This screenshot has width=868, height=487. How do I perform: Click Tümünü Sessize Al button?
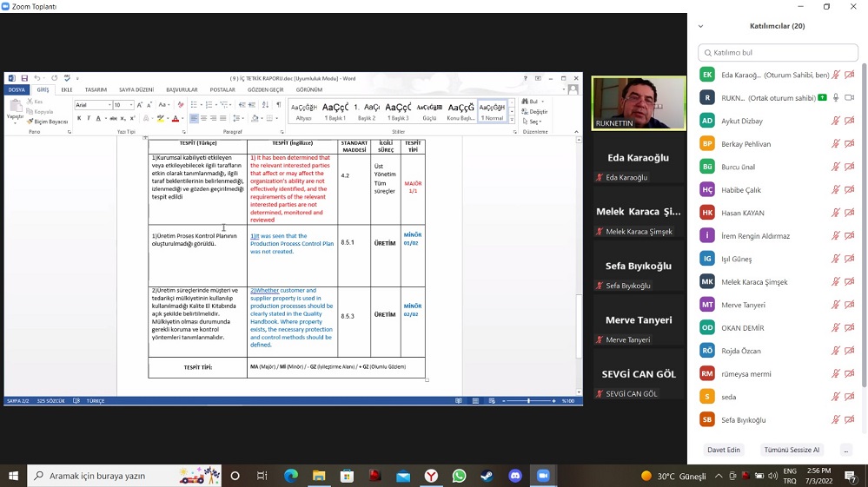[792, 450]
